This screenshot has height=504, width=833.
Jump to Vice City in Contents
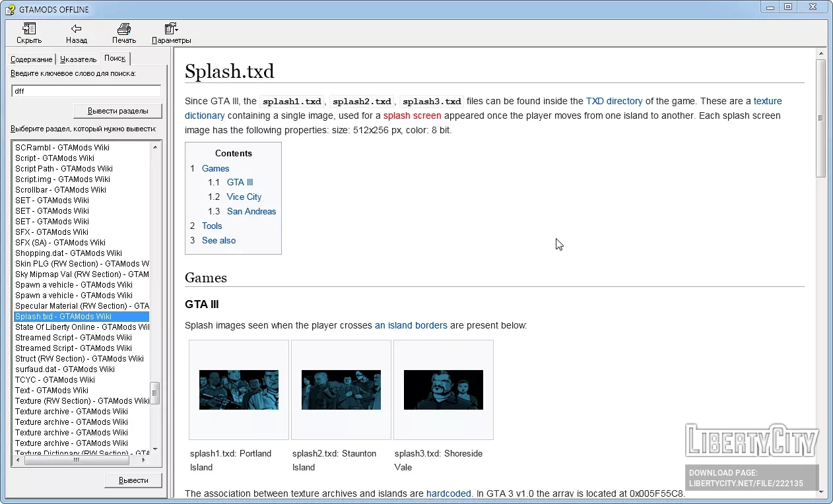point(244,197)
